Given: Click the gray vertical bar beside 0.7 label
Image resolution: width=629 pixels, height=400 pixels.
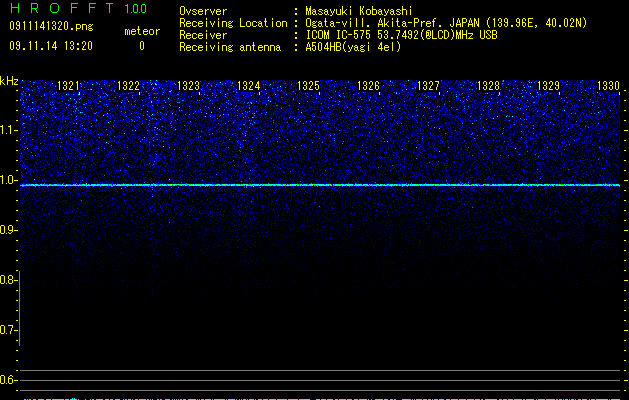Looking at the screenshot, I should [x=19, y=309].
